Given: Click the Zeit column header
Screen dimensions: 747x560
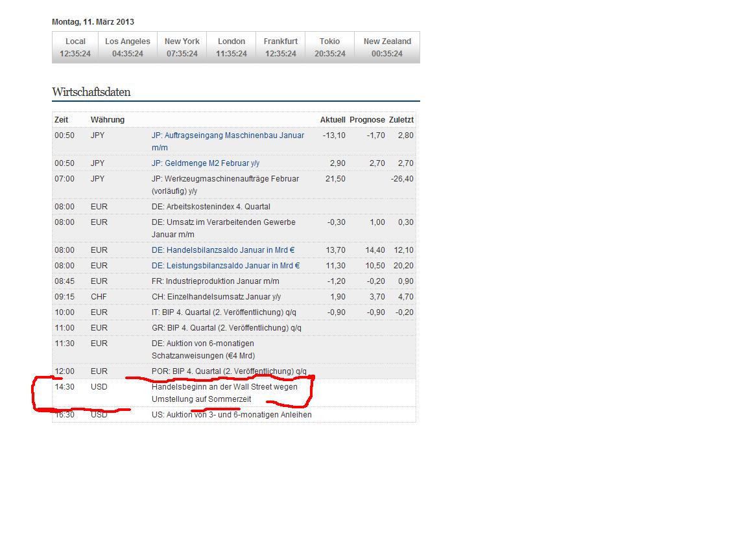Looking at the screenshot, I should click(x=62, y=120).
